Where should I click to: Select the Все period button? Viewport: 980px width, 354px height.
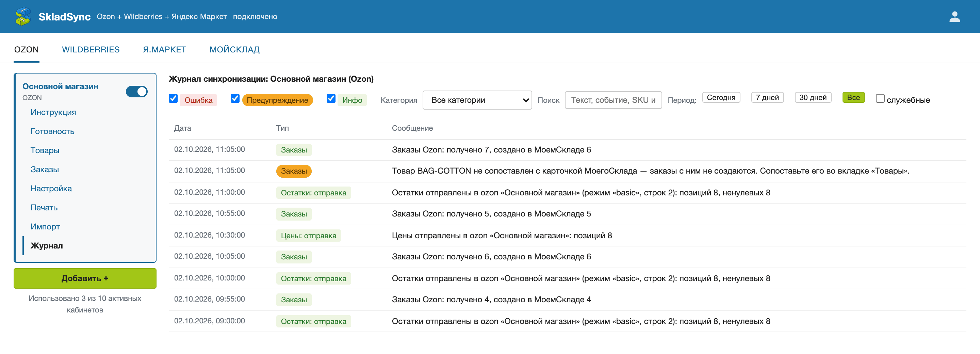(x=853, y=97)
